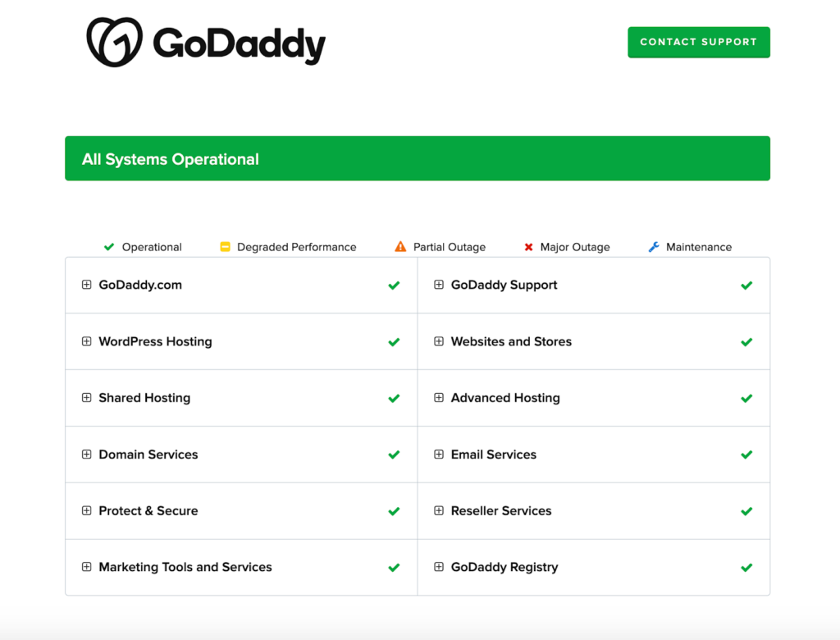The width and height of the screenshot is (840, 640).
Task: Click the Maintenance wrench legend icon
Action: pyautogui.click(x=652, y=246)
